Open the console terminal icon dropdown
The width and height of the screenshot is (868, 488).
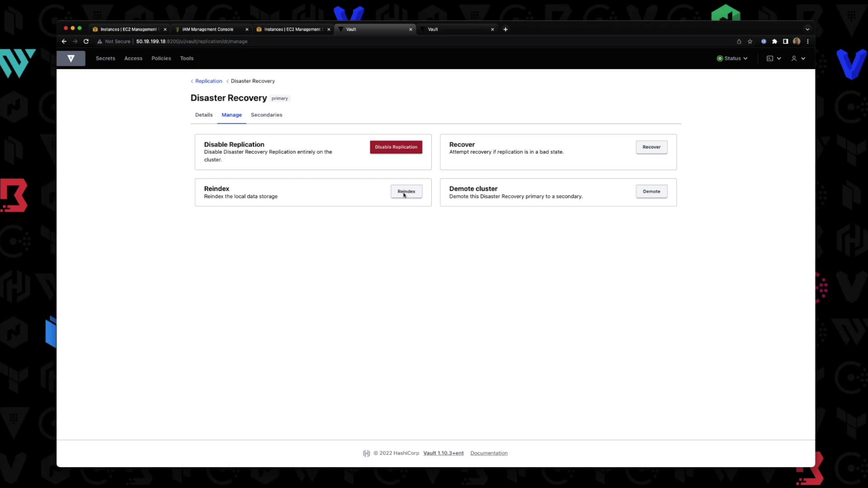[774, 58]
